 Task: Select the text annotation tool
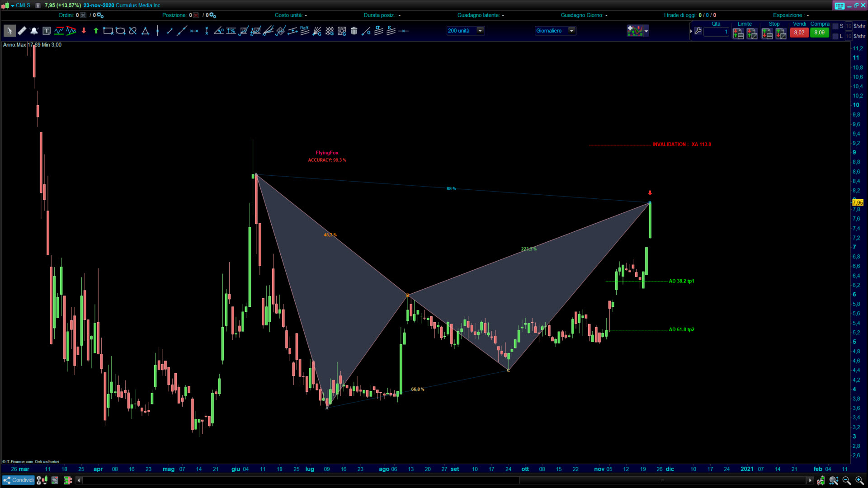pos(47,31)
